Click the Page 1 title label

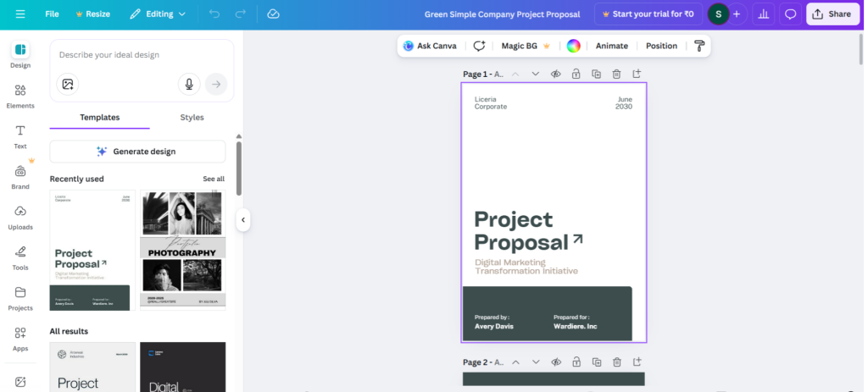coord(482,75)
